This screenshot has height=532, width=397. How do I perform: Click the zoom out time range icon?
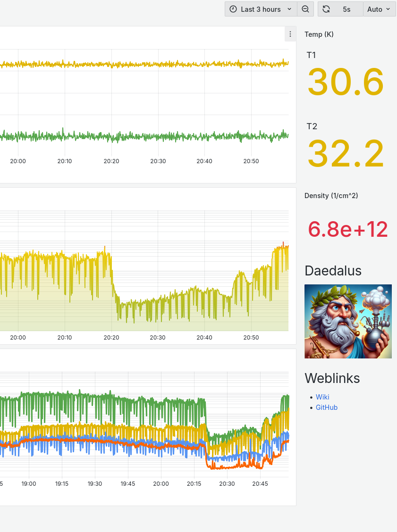305,9
